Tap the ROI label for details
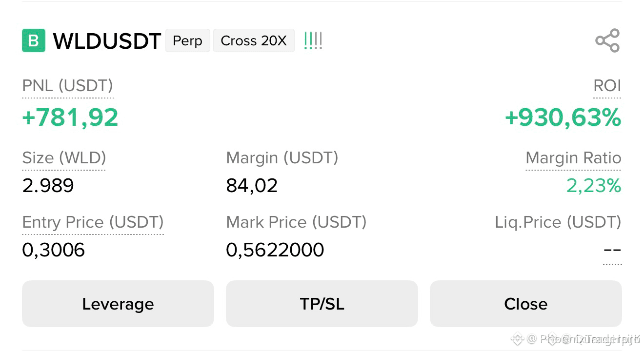 point(607,86)
